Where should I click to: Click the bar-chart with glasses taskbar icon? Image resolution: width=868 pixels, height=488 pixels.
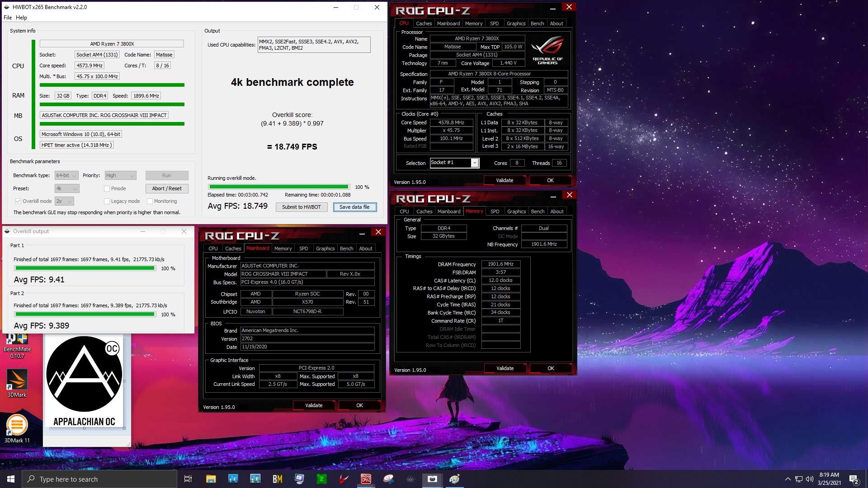tap(255, 479)
